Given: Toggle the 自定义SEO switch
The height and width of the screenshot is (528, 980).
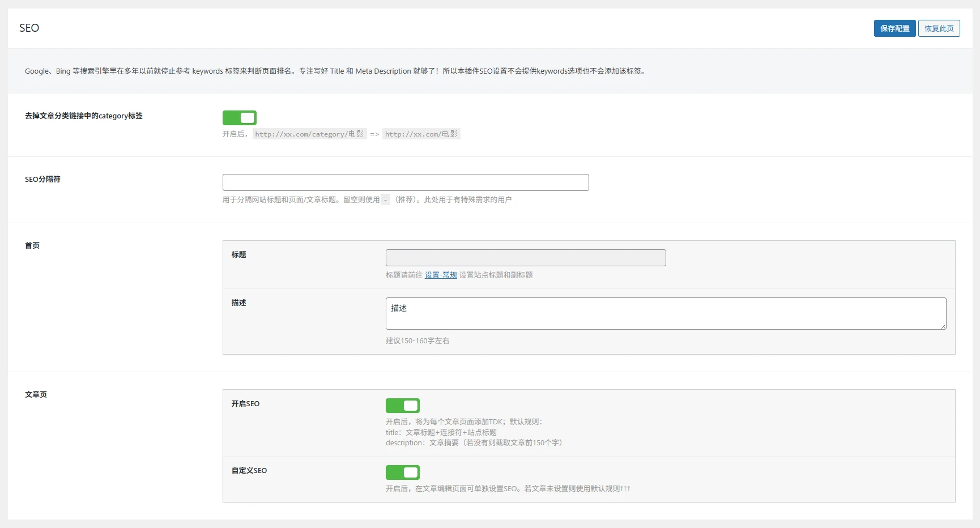Looking at the screenshot, I should point(403,472).
